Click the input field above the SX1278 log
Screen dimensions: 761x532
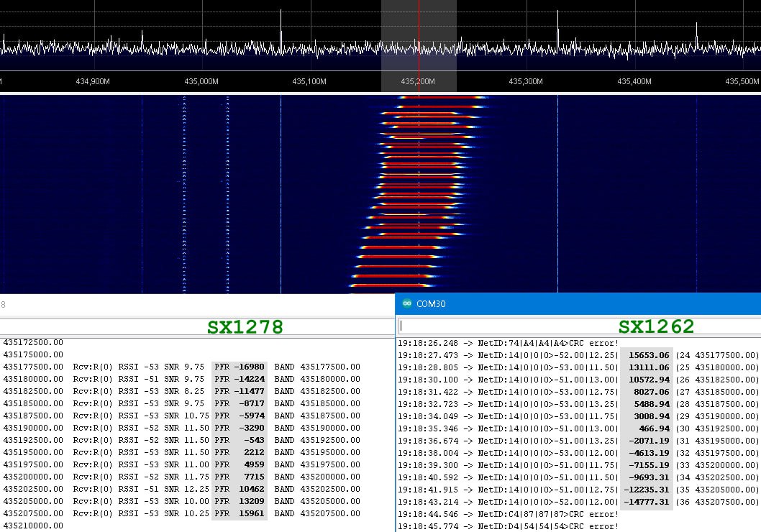click(x=108, y=326)
